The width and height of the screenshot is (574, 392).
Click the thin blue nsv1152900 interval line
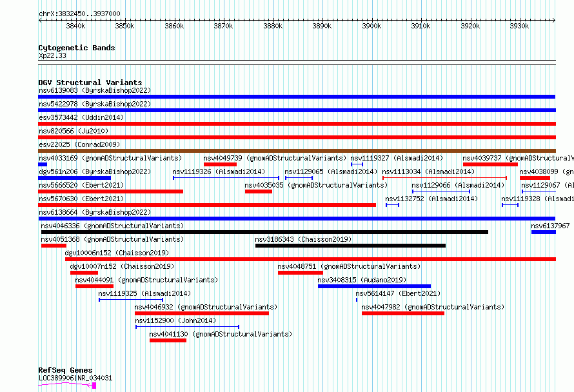[188, 327]
